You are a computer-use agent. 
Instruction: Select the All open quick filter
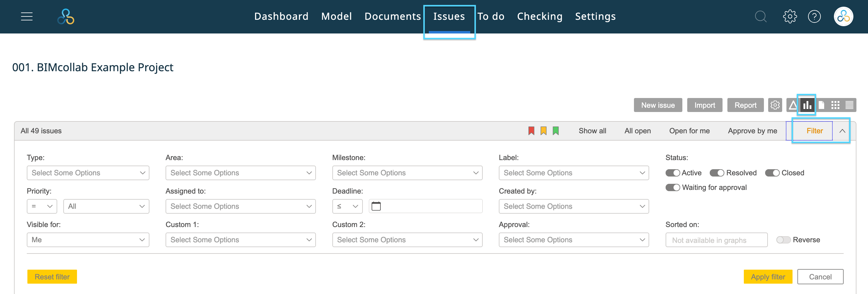pos(638,131)
